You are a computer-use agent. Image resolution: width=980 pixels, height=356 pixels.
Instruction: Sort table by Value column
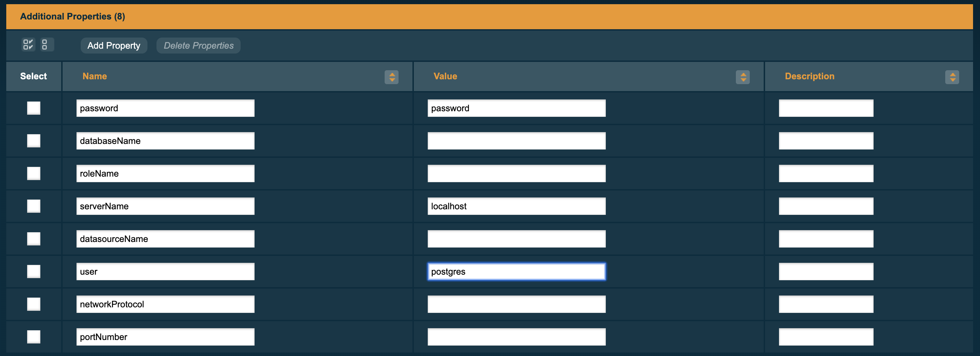[742, 77]
